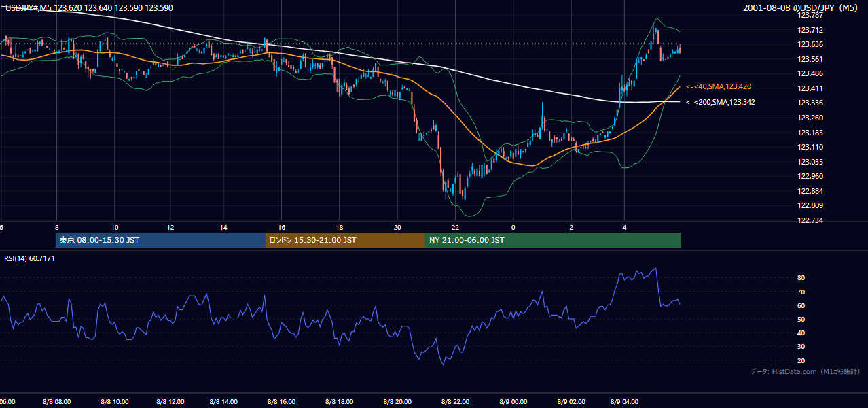Click the '8/8 08:00' bottom time label

pos(58,402)
